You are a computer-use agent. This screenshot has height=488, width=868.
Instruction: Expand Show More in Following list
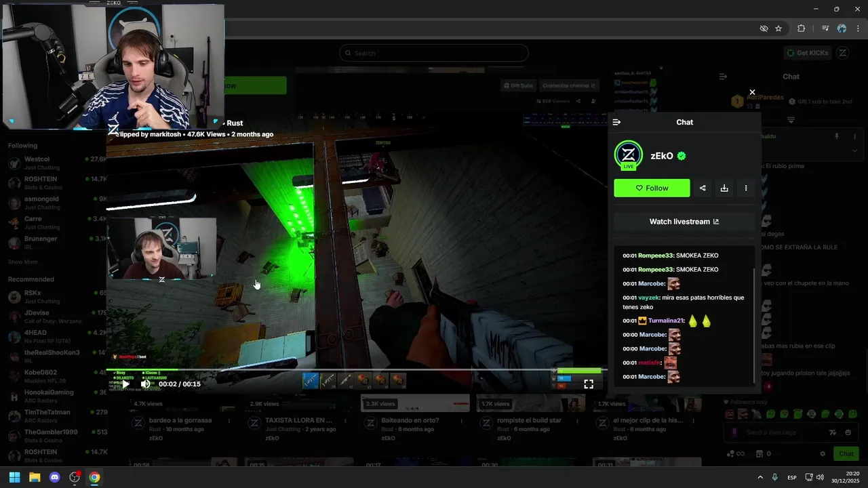click(x=22, y=262)
